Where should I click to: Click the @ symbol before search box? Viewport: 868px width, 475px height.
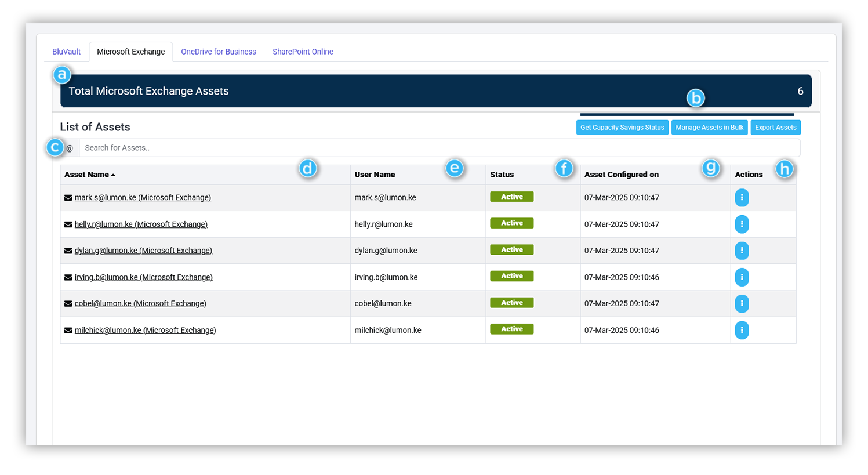70,148
